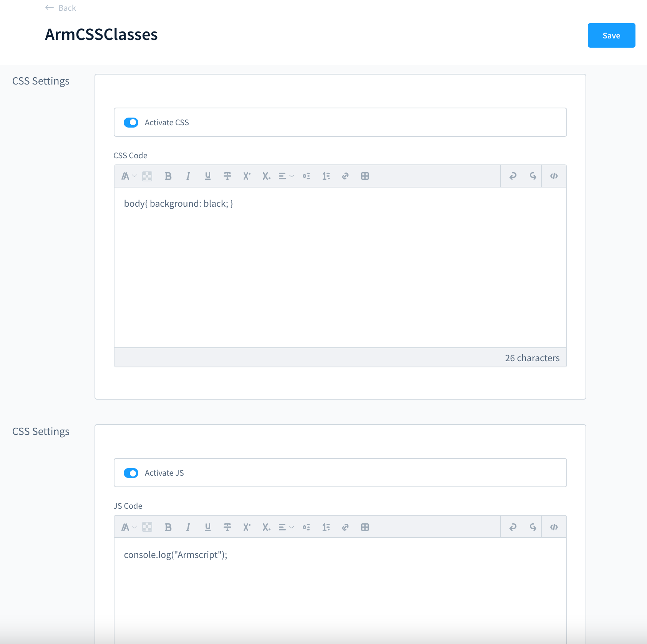Apply superscript in JS Code editor
Image resolution: width=647 pixels, height=644 pixels.
click(x=247, y=527)
